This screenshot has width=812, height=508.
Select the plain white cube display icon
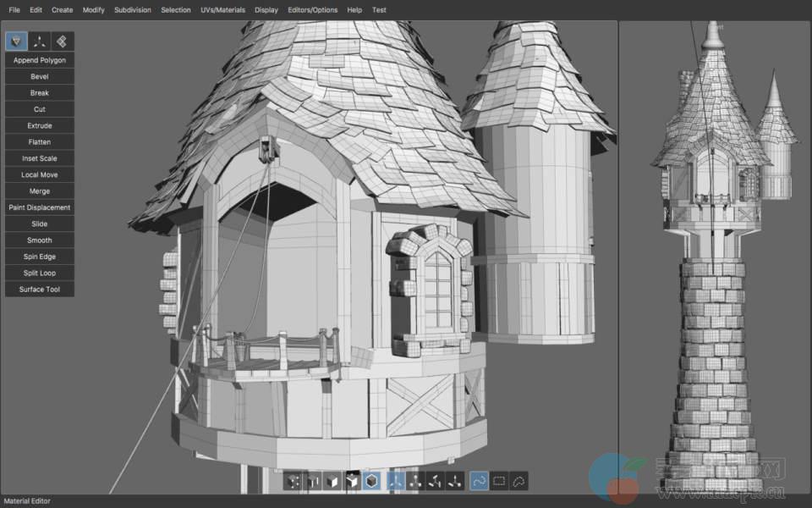(x=332, y=481)
